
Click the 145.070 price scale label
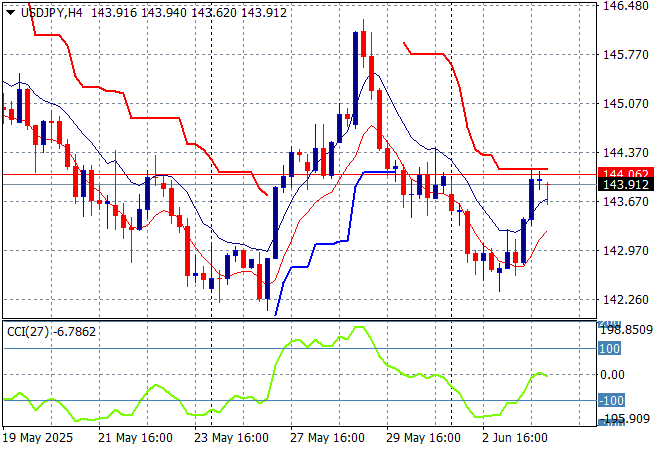[x=626, y=103]
